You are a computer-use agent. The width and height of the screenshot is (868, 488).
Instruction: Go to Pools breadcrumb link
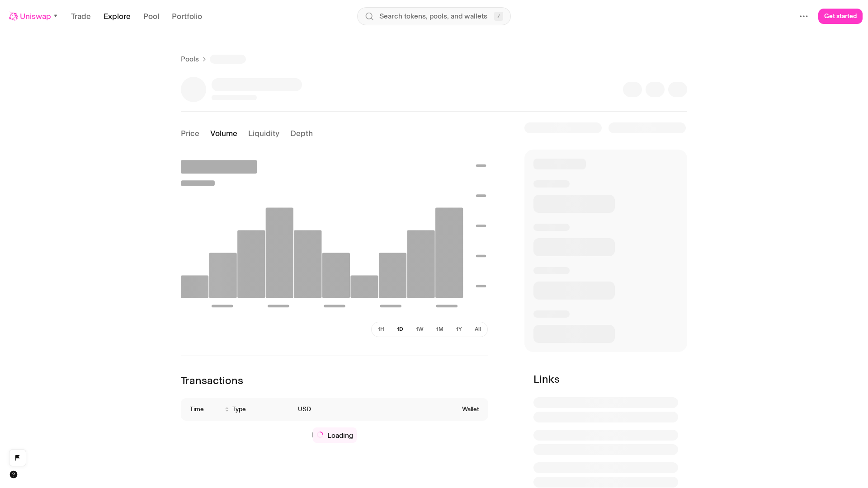click(x=190, y=59)
